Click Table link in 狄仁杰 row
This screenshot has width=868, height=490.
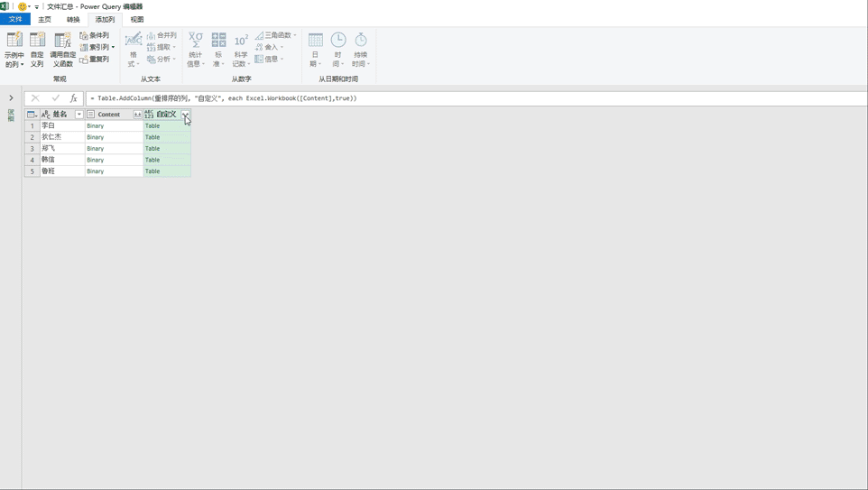[x=152, y=137]
